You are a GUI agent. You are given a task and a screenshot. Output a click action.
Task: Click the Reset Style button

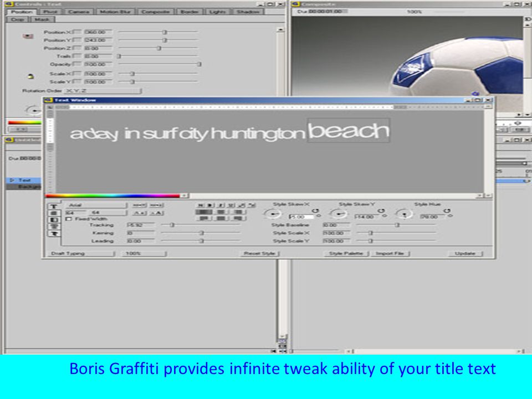click(x=259, y=253)
